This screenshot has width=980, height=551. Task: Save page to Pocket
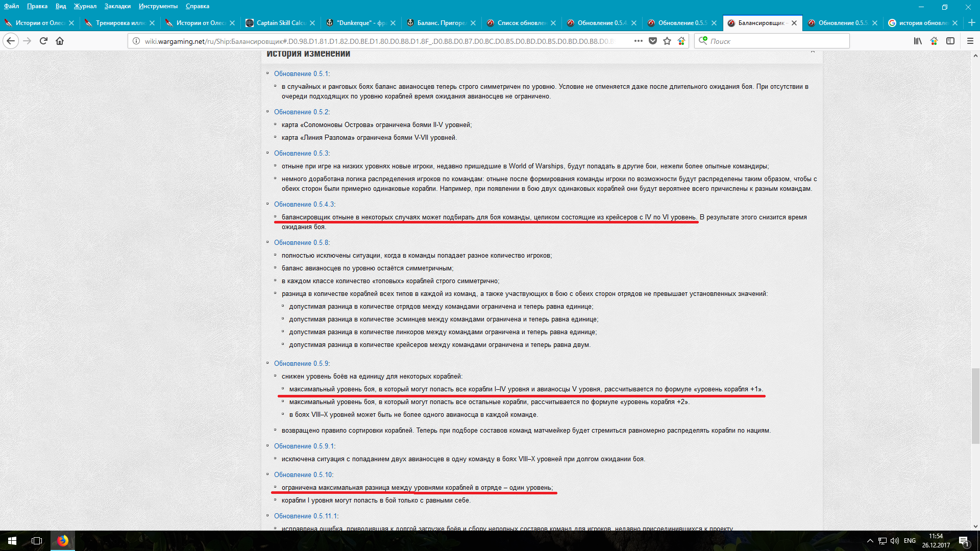[x=653, y=41]
